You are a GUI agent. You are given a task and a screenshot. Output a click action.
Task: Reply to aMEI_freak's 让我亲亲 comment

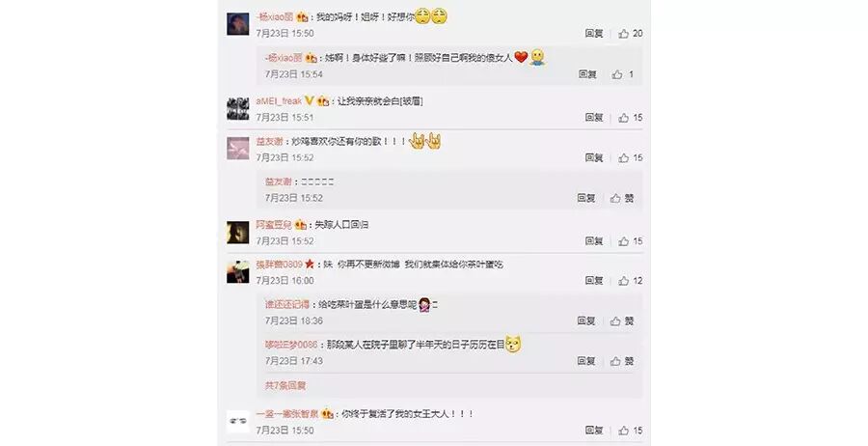click(594, 118)
